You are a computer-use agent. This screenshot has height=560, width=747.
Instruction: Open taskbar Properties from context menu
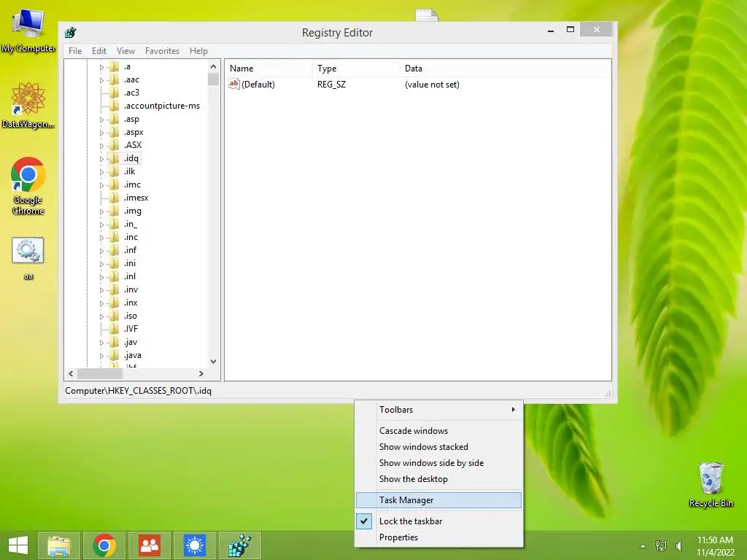(x=438, y=537)
